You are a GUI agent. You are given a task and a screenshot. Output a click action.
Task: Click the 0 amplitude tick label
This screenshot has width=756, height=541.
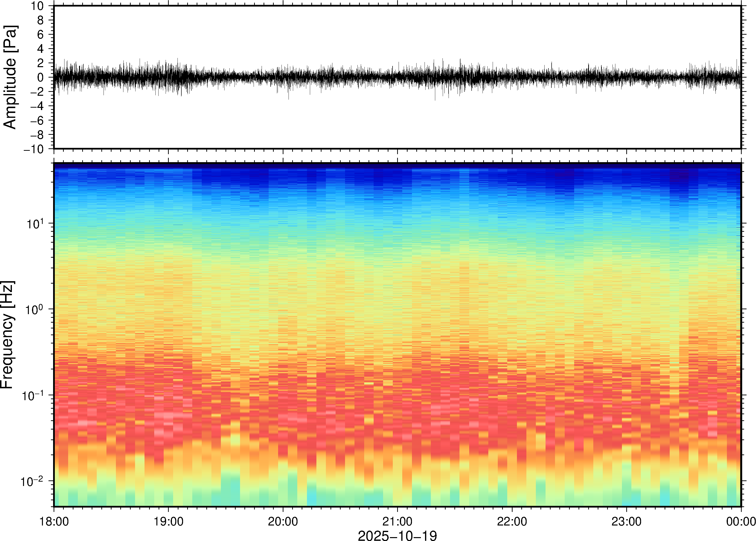(40, 78)
